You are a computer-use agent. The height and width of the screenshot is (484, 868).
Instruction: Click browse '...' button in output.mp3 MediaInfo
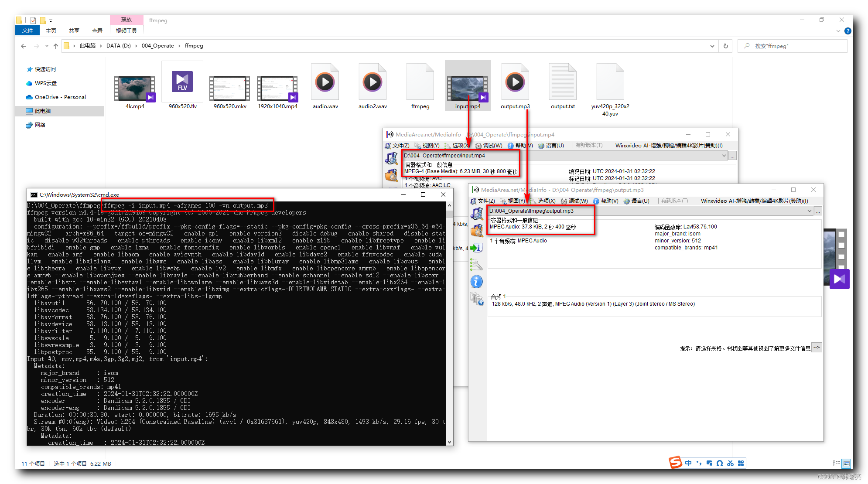tap(818, 211)
